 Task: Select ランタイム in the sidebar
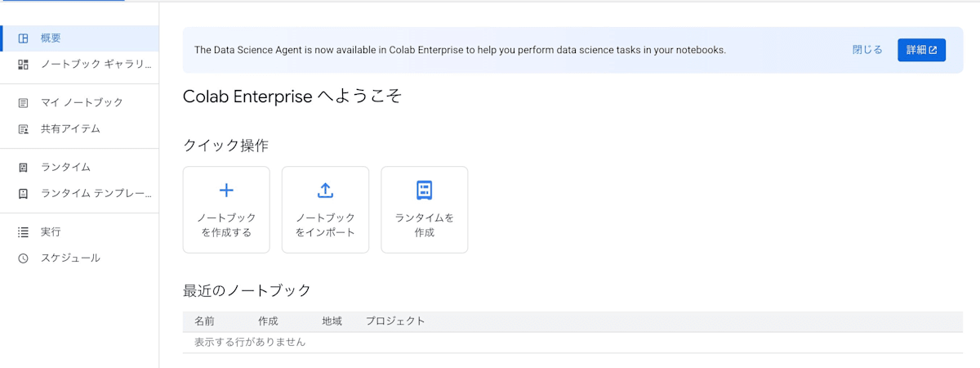pyautogui.click(x=79, y=168)
